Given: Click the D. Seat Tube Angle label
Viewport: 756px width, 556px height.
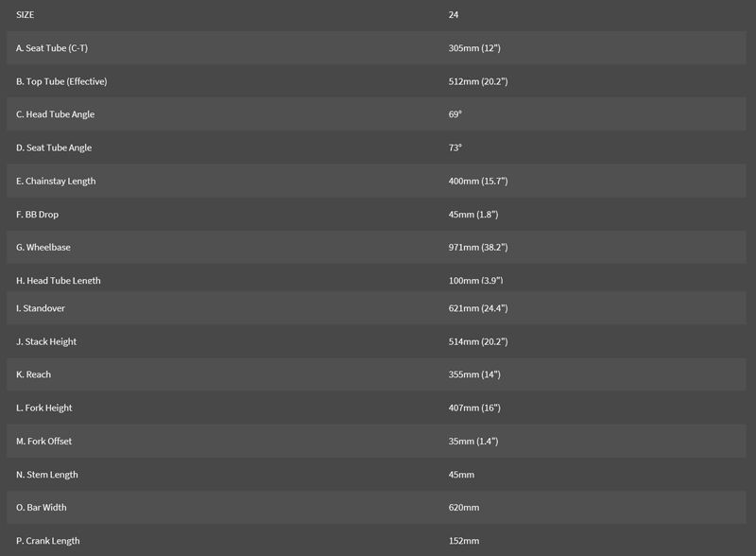Looking at the screenshot, I should pos(54,148).
